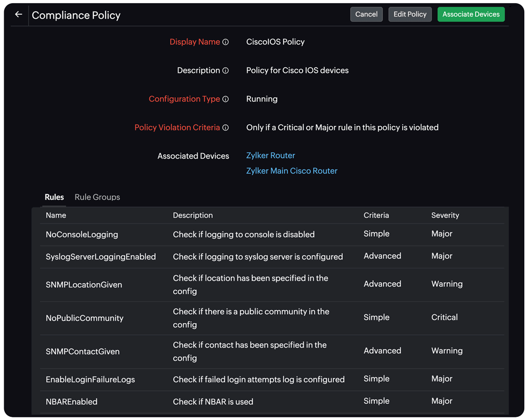Open the Policy Violation Criteria info icon
Screen dimensions: 528x420
(x=226, y=127)
